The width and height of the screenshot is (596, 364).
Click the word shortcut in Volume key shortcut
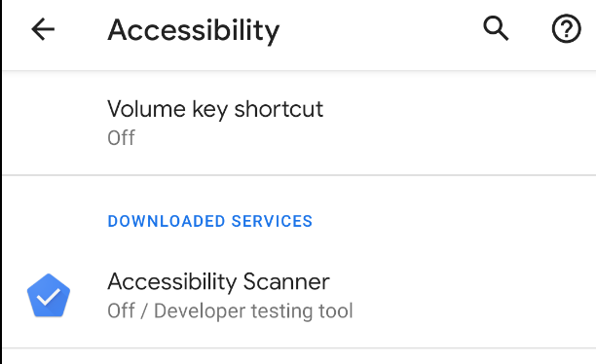click(x=279, y=109)
